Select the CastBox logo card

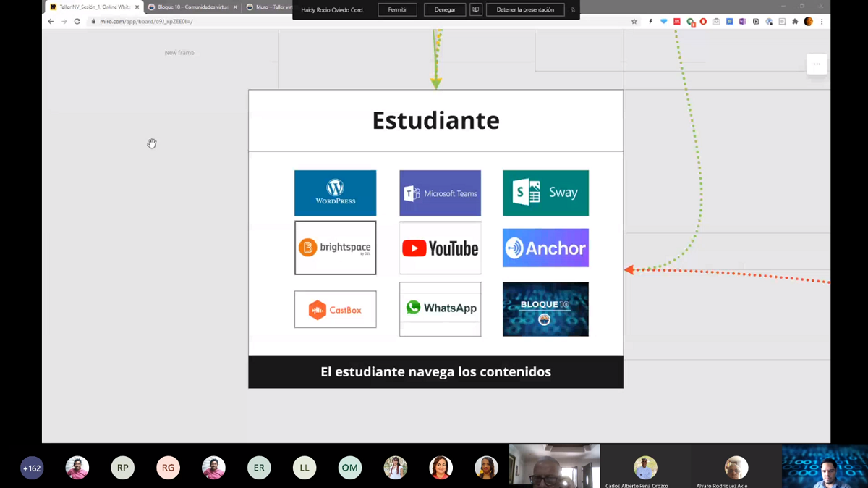(x=335, y=309)
